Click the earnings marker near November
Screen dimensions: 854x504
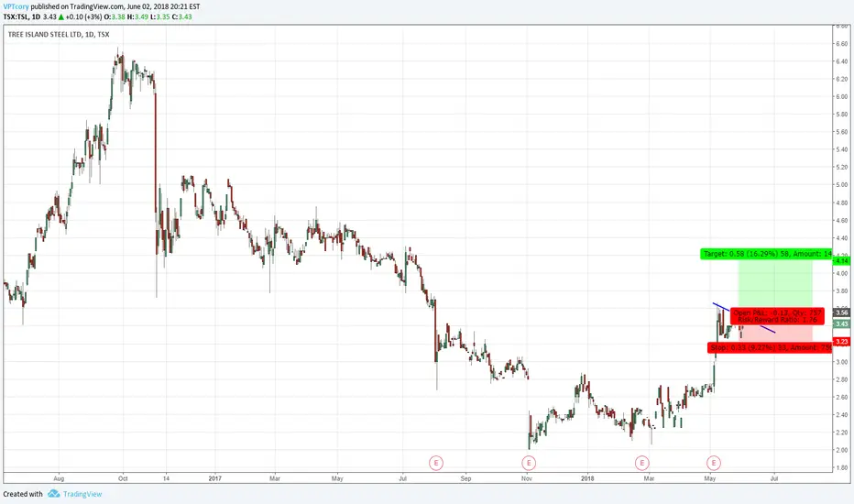tap(529, 463)
